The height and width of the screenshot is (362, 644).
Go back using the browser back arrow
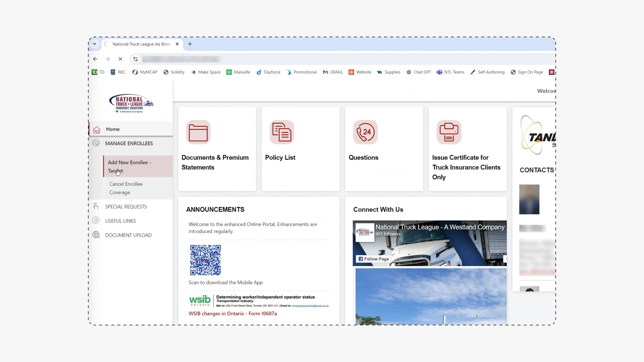click(95, 59)
